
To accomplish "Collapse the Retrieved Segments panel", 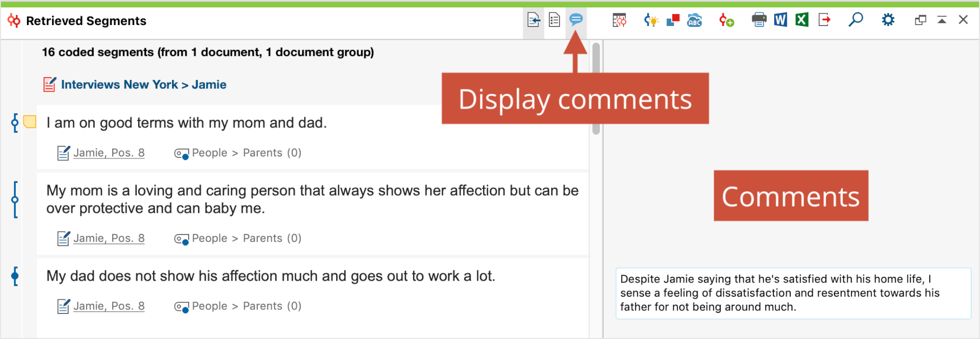I will click(942, 20).
